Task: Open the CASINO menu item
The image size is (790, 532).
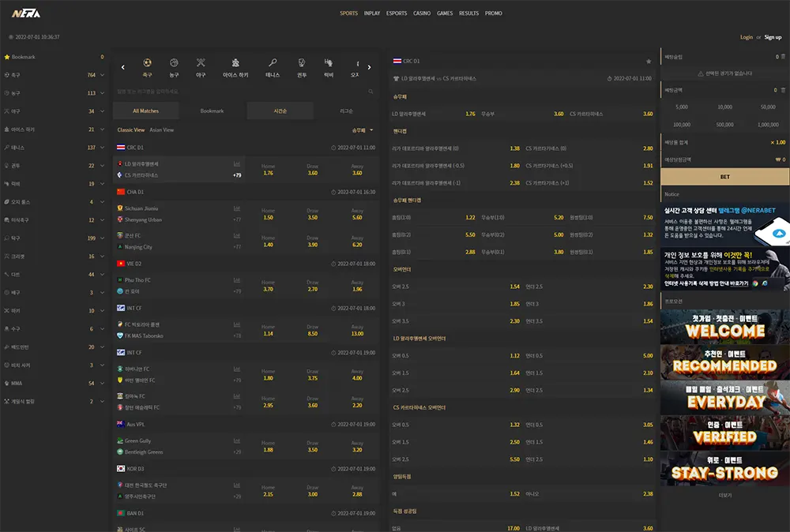Action: [422, 13]
